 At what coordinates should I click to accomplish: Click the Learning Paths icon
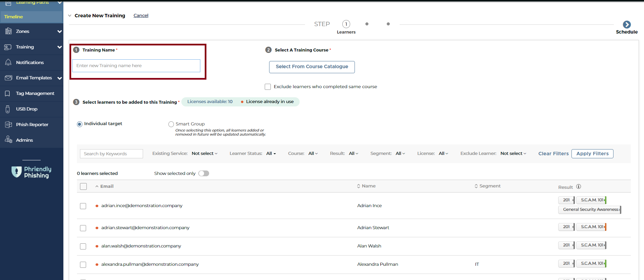pyautogui.click(x=8, y=3)
